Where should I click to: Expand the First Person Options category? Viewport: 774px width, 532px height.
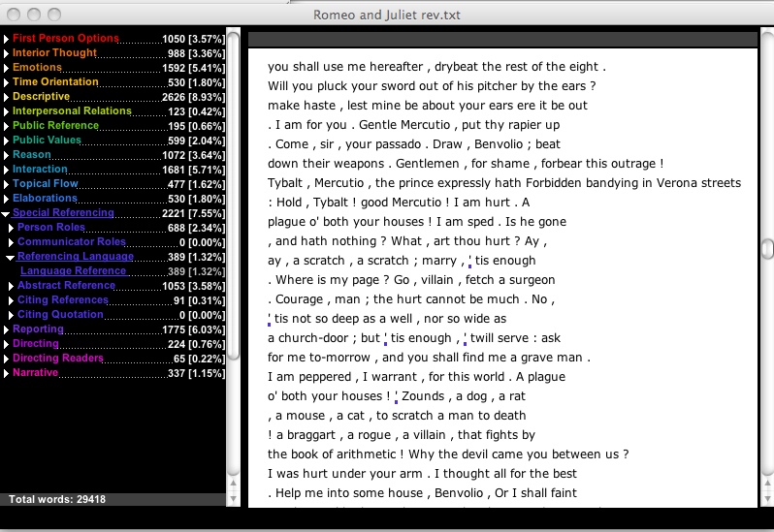[6, 39]
